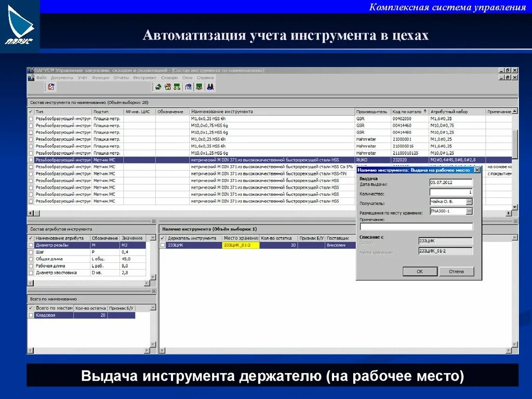Click the Производитель column header
Screen dimensions: 532x399
[x=372, y=112]
